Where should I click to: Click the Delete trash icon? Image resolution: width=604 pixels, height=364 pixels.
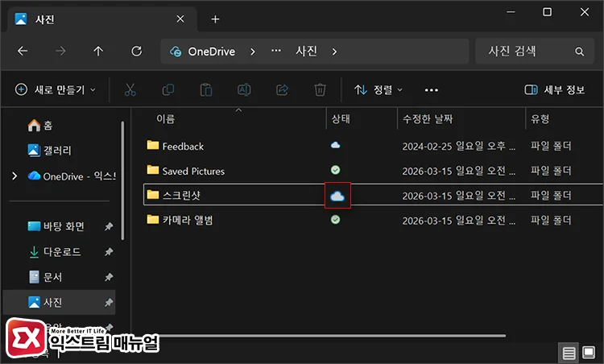tap(320, 89)
